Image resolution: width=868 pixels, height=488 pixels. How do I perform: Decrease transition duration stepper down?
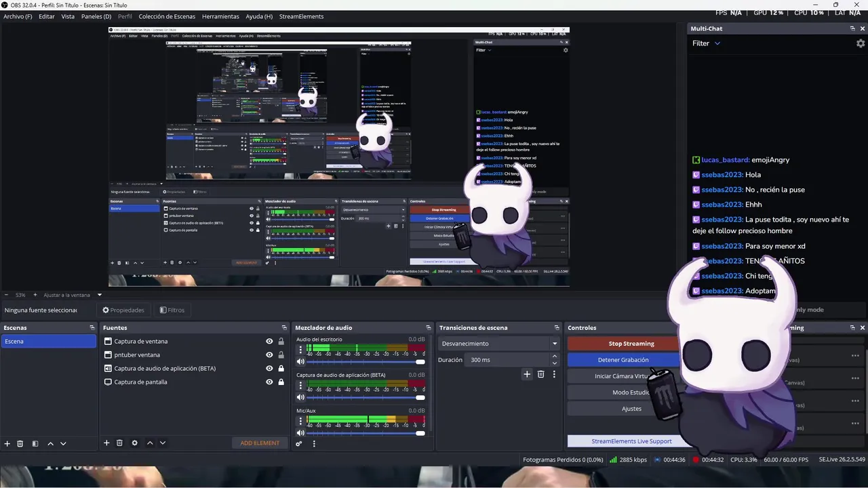tap(554, 363)
